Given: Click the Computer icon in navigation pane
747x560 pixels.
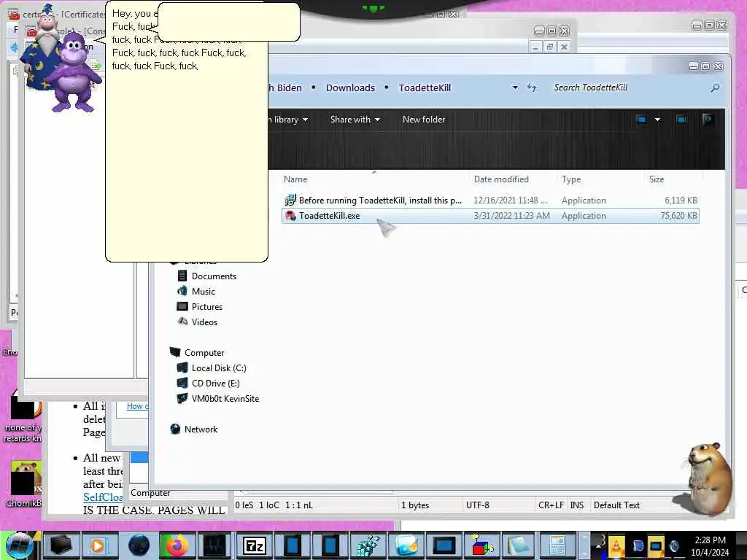Looking at the screenshot, I should [175, 352].
